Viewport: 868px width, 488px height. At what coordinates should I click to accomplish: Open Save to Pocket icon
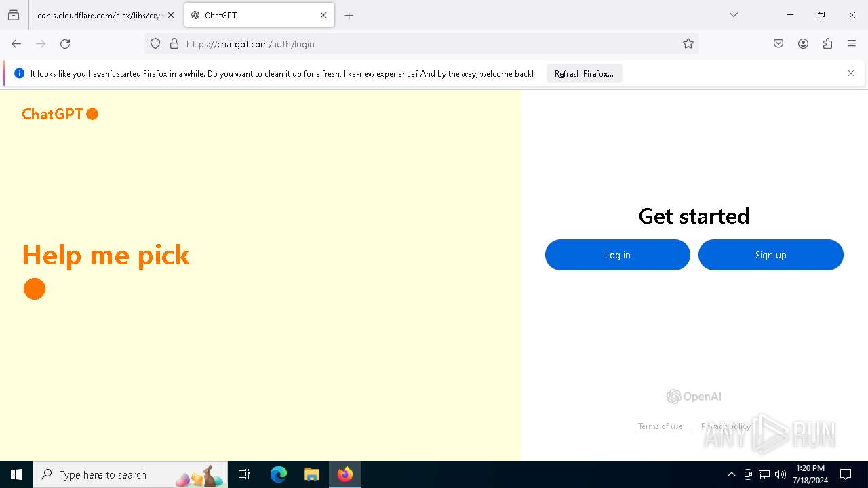click(x=778, y=44)
